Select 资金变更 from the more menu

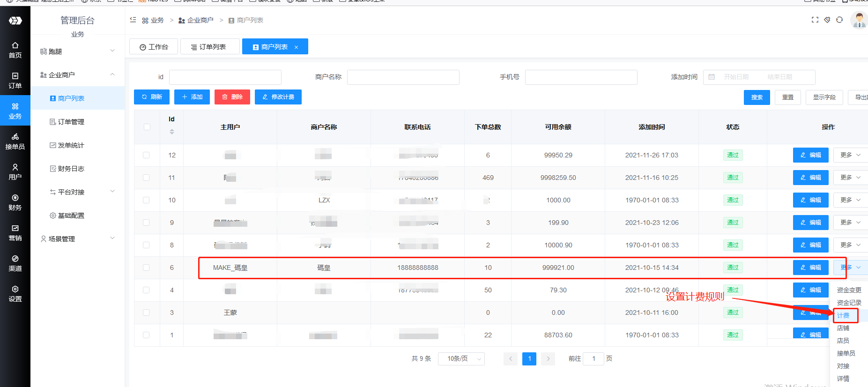(x=849, y=290)
